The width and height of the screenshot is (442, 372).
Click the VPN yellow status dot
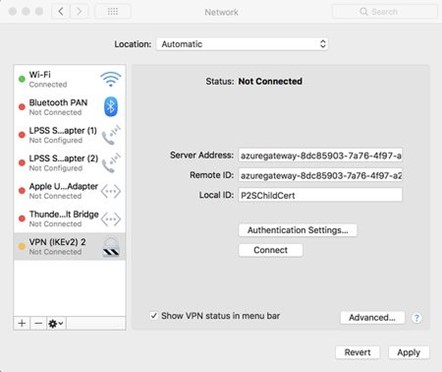point(22,247)
